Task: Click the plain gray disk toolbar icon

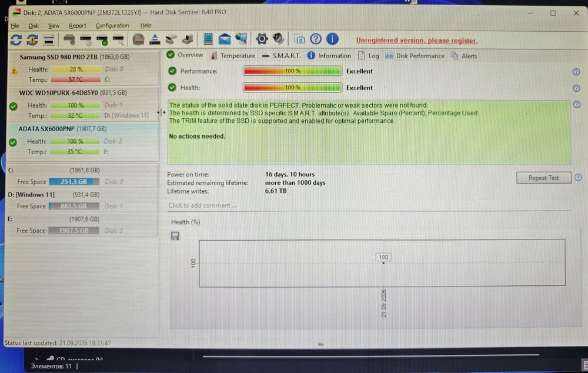Action: (x=69, y=39)
